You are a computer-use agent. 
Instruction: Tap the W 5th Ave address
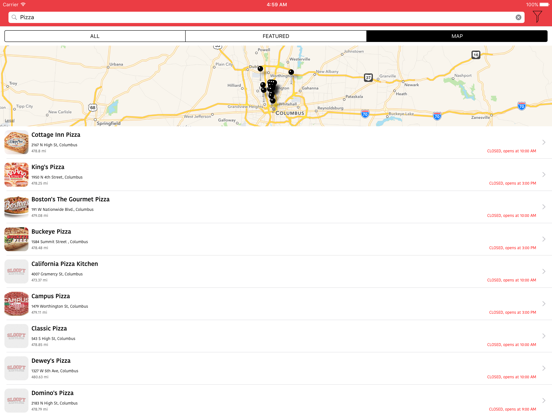55,371
